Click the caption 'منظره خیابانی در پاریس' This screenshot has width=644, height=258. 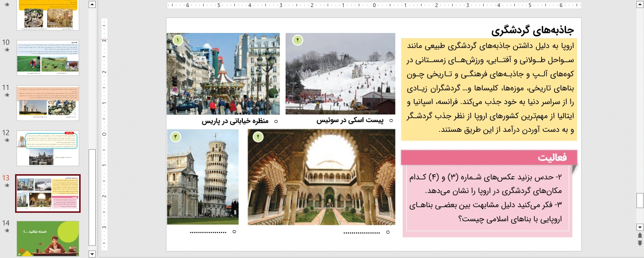pyautogui.click(x=235, y=121)
